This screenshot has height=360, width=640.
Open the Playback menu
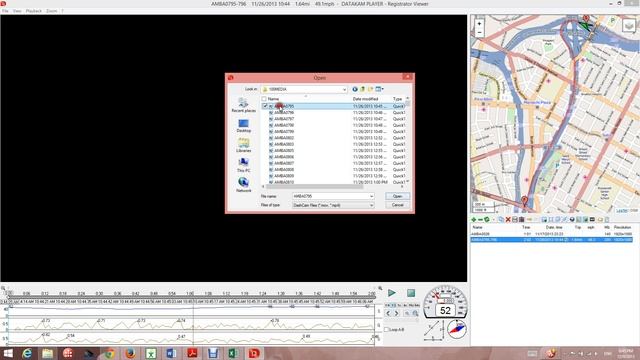(34, 11)
